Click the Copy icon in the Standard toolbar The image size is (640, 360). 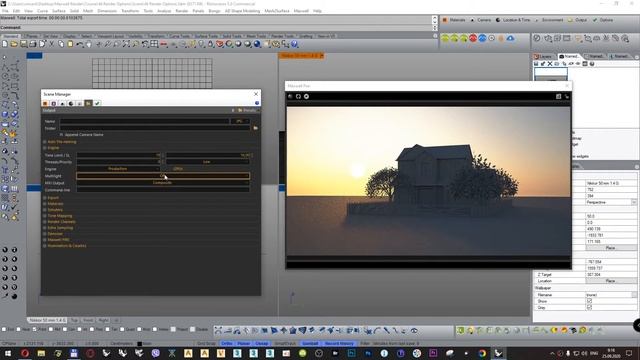coord(61,44)
